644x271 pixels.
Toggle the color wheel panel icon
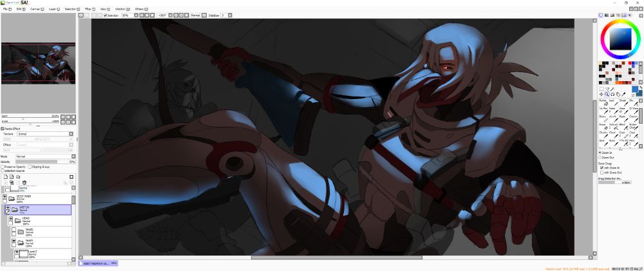tap(600, 15)
